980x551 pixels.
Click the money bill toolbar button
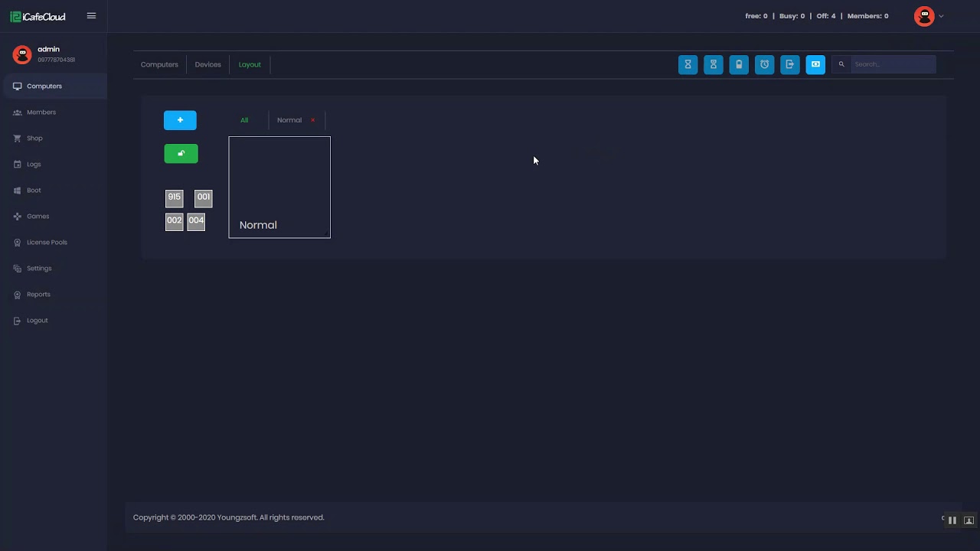tap(815, 64)
